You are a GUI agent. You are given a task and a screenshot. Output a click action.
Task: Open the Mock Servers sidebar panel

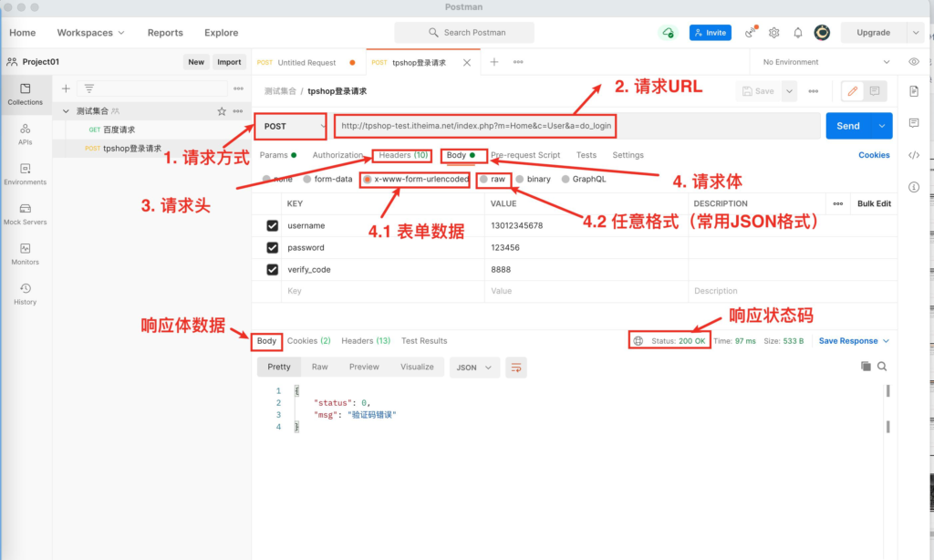(25, 213)
